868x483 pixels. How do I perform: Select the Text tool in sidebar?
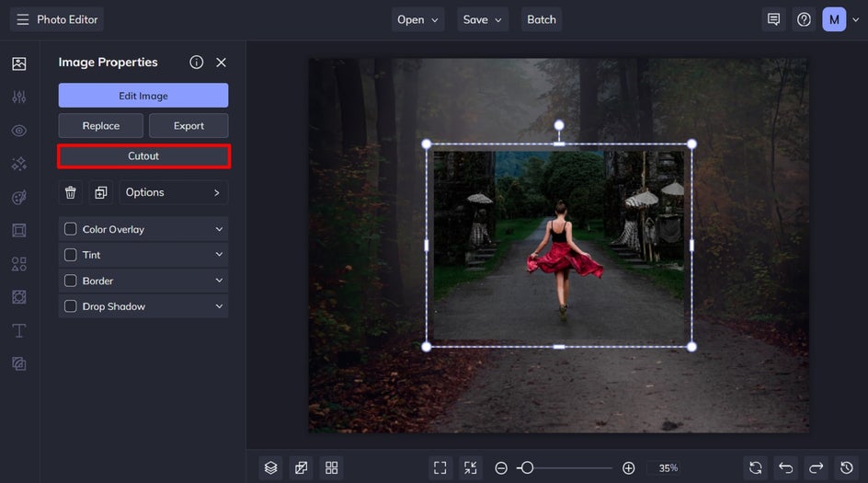point(18,330)
